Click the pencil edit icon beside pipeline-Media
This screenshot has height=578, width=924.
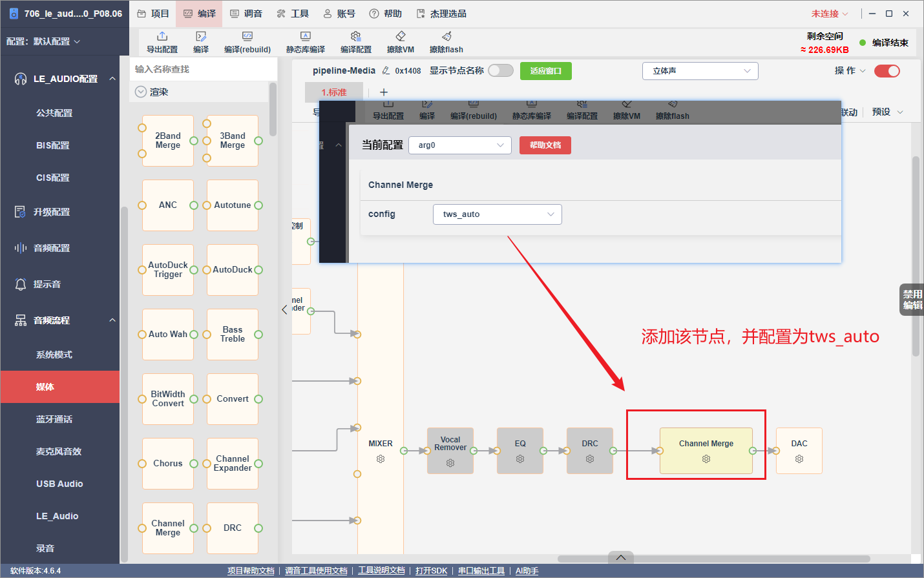click(x=386, y=71)
